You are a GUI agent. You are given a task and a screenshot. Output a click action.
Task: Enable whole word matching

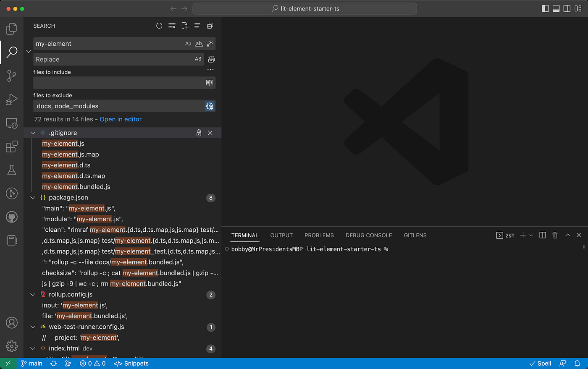click(x=199, y=43)
